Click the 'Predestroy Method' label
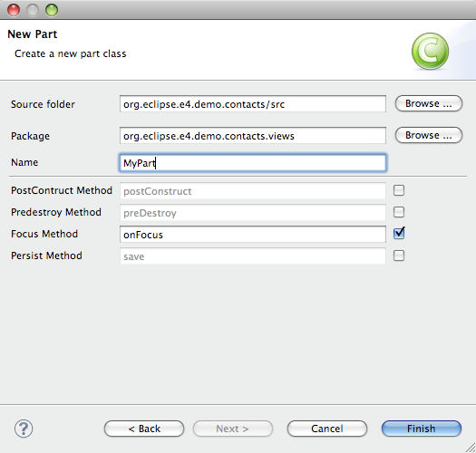 pyautogui.click(x=56, y=212)
